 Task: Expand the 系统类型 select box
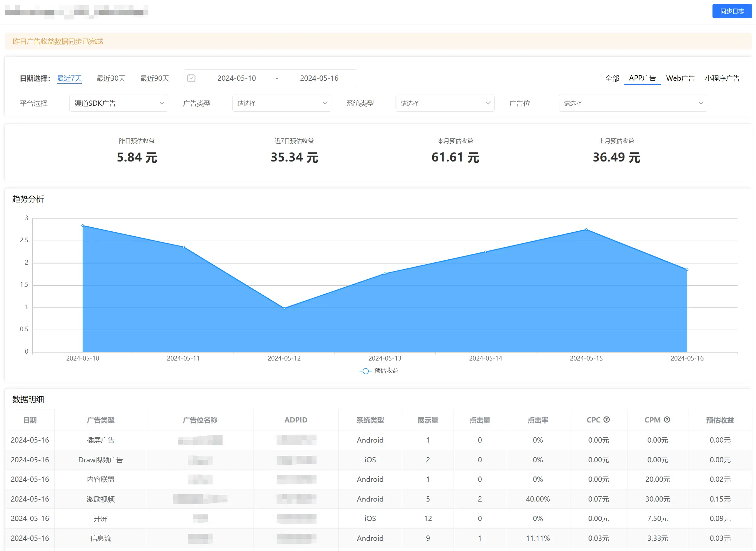(444, 103)
